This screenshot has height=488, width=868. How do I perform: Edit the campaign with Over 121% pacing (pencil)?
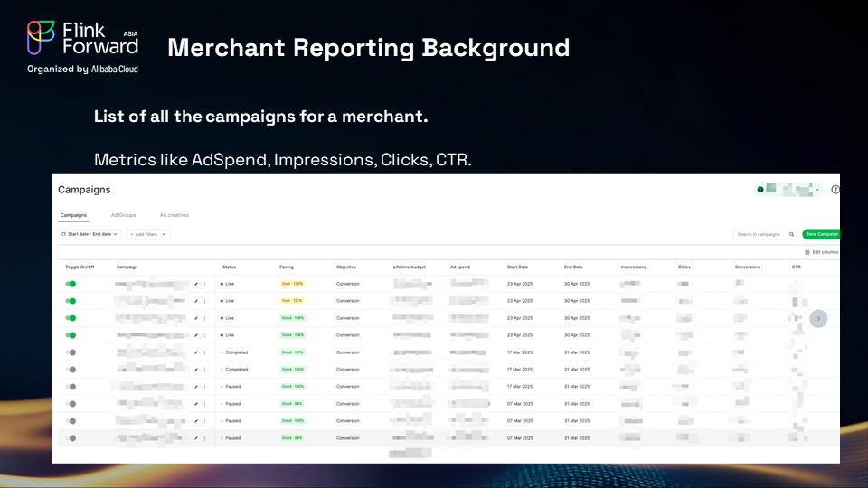196,301
